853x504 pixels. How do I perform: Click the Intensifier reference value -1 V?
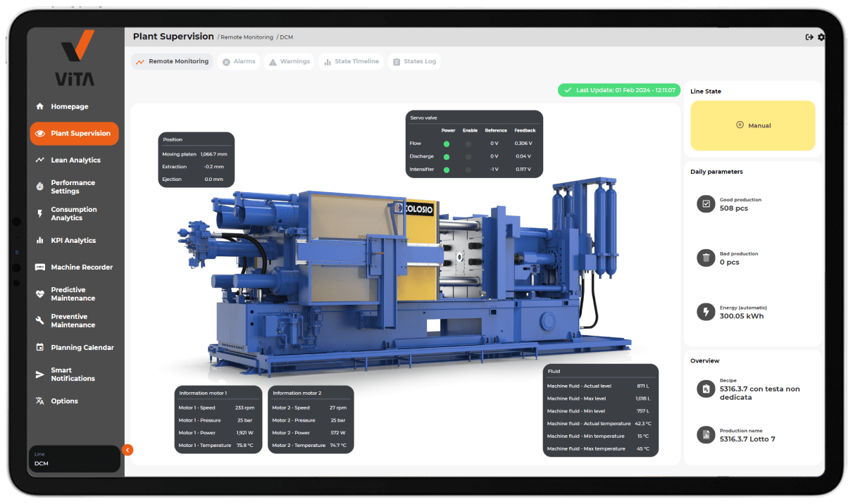click(x=494, y=170)
